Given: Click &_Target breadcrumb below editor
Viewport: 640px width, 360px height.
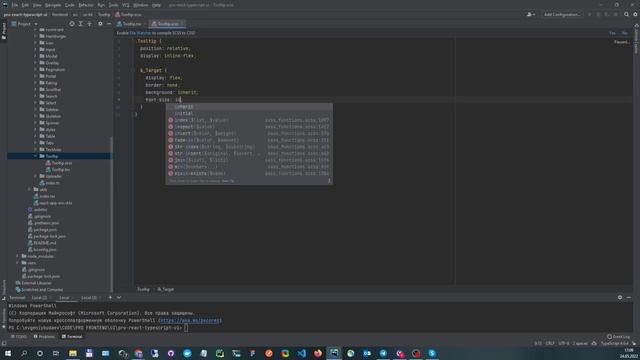Looking at the screenshot, I should pos(166,289).
